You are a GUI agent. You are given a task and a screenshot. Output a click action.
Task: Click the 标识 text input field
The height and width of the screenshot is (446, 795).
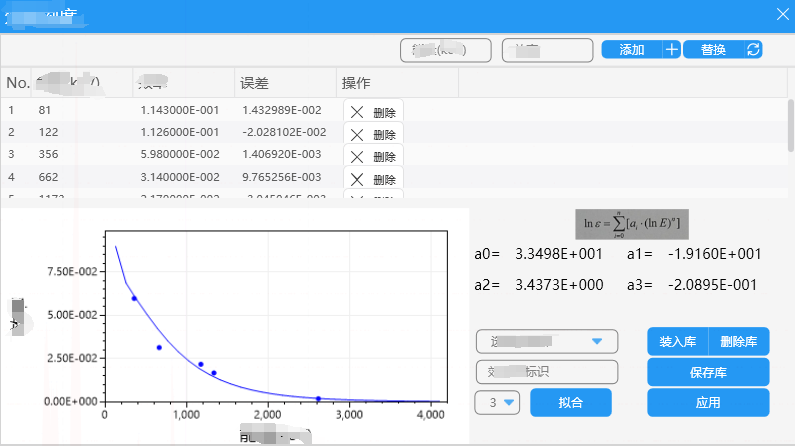[547, 372]
